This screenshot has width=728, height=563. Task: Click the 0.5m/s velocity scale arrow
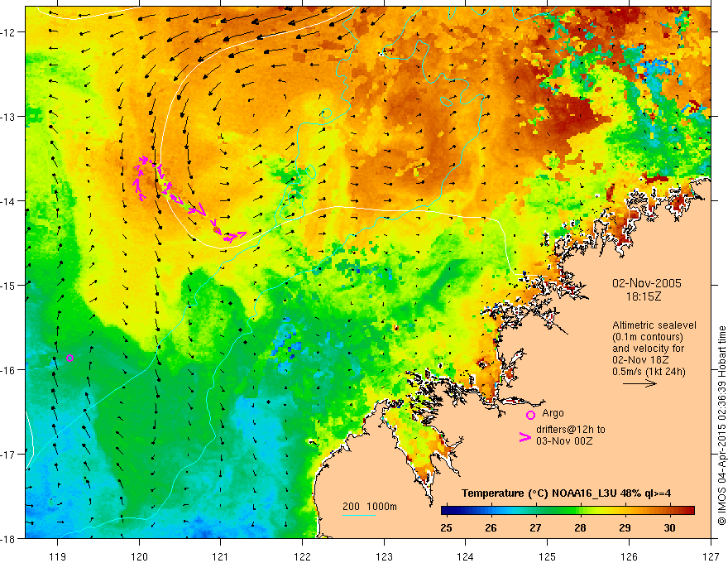[x=639, y=383]
